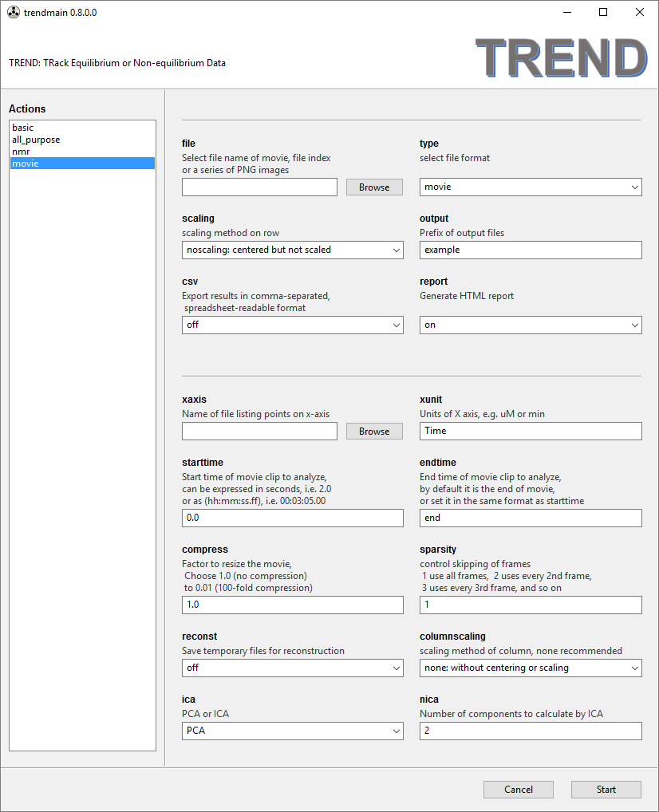Viewport: 659px width, 812px height.
Task: Select 'basic' in the Actions list
Action: click(23, 128)
